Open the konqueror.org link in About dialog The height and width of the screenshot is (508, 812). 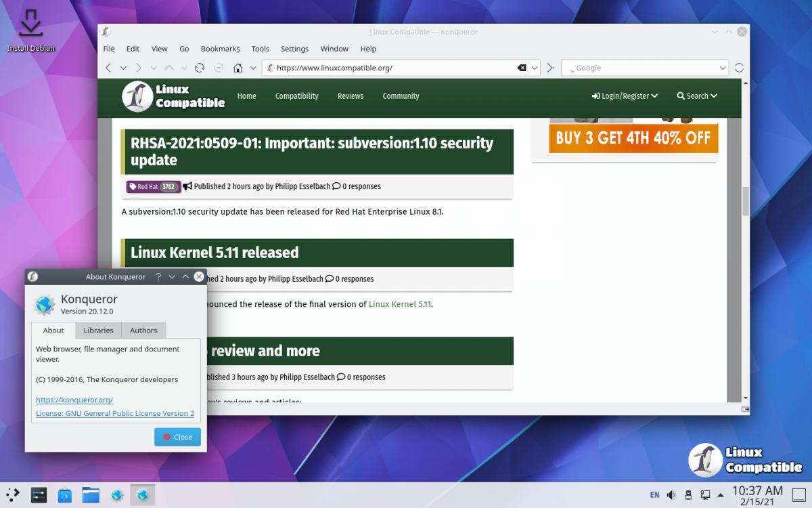74,400
